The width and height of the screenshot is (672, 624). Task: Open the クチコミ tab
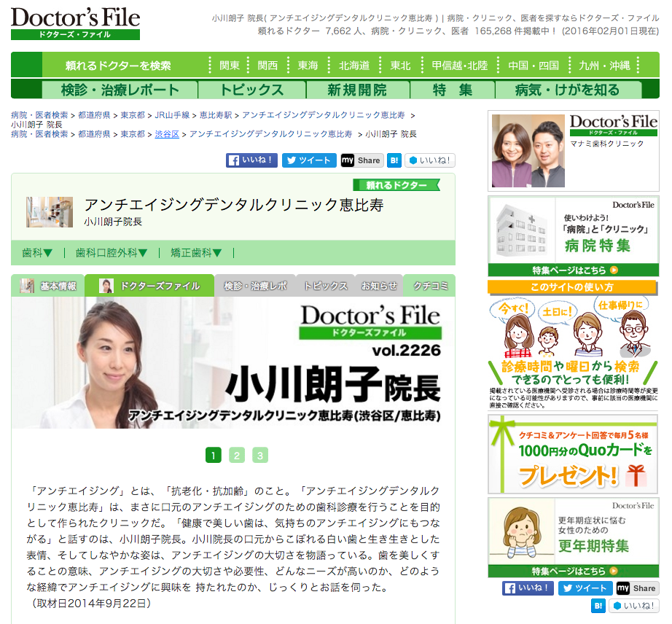pyautogui.click(x=430, y=286)
